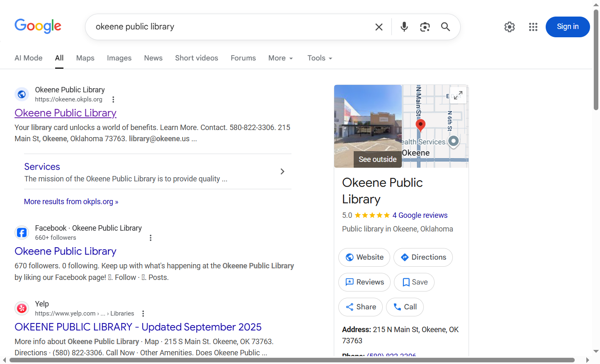Share the library listing
This screenshot has height=364, width=600.
361,307
